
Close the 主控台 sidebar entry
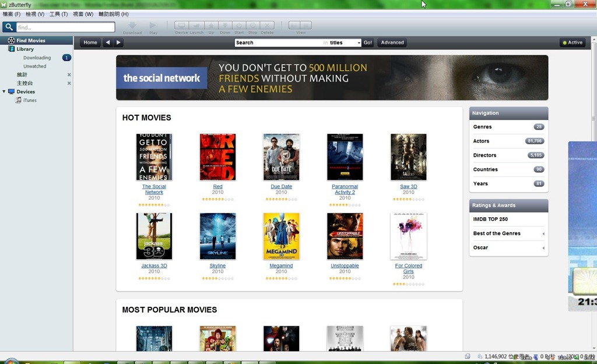click(x=69, y=83)
